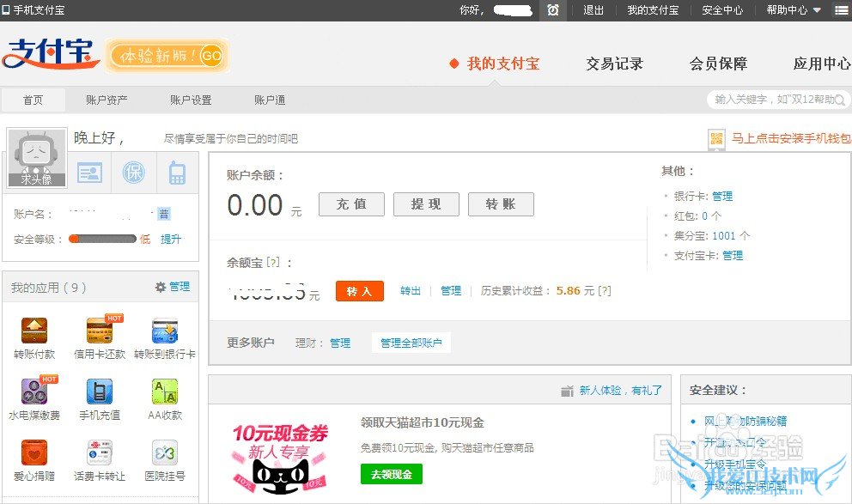The image size is (852, 504).
Task: Click the 提升 security level link
Action: click(171, 239)
